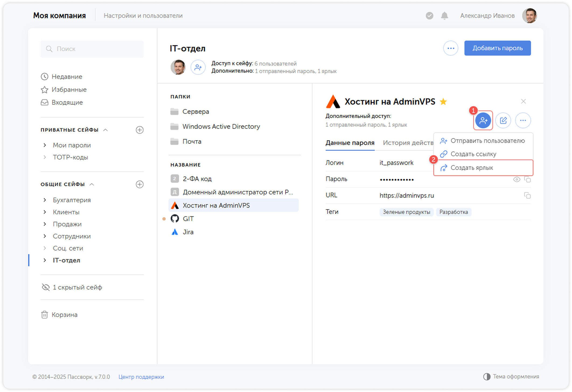572x392 pixels.
Task: Select Создать ярлык in menu
Action: pos(483,168)
